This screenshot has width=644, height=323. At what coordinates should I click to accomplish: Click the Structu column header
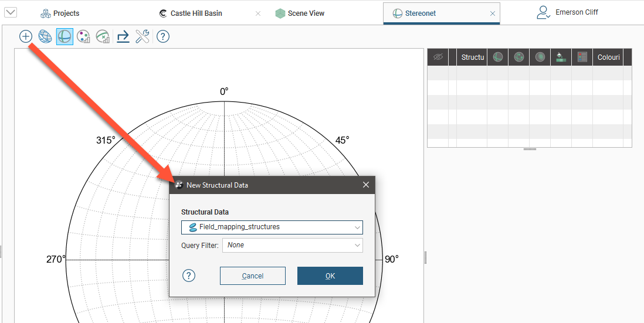pos(472,57)
